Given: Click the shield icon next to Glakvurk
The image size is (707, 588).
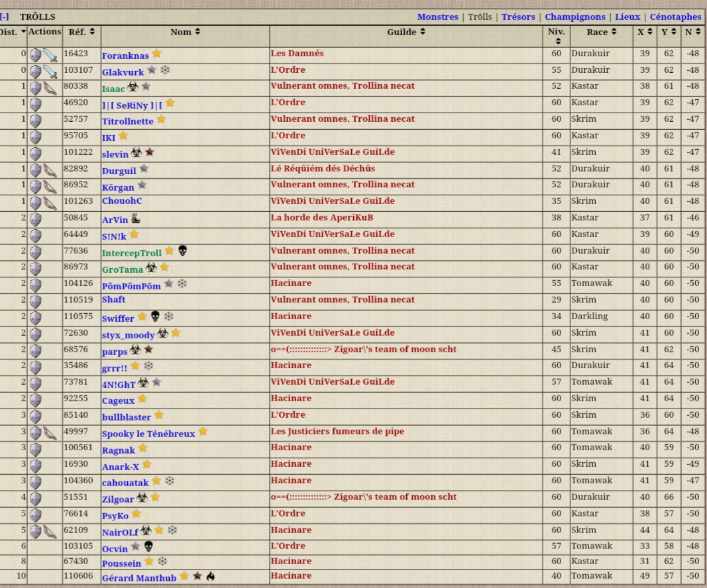Looking at the screenshot, I should [36, 72].
